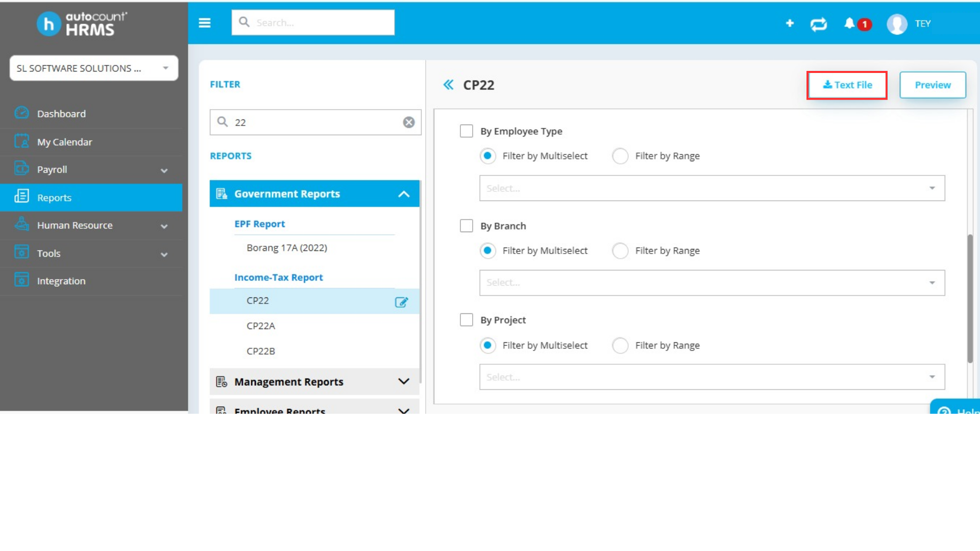
Task: Open Payroll in the sidebar
Action: (52, 169)
